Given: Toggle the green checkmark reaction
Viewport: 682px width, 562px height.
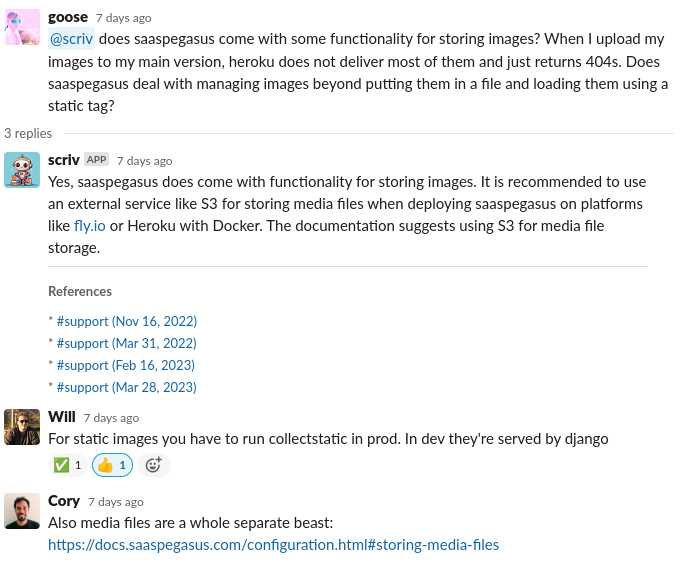Looking at the screenshot, I should click(67, 465).
